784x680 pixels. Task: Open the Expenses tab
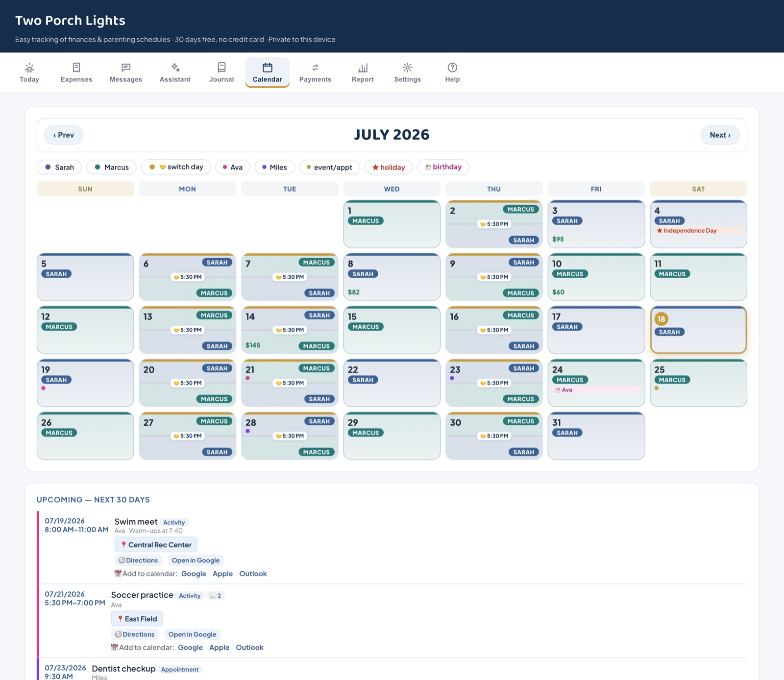click(x=76, y=73)
